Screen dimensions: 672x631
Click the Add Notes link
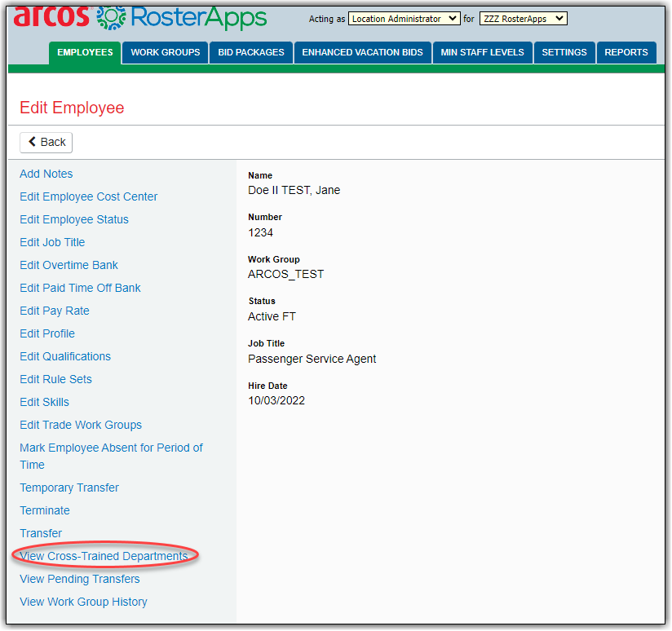(x=46, y=174)
